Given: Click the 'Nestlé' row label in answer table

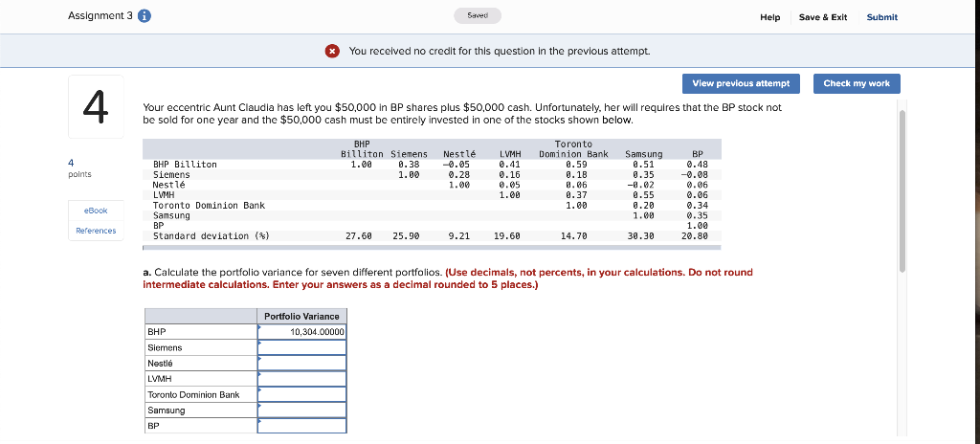Looking at the screenshot, I should [160, 364].
